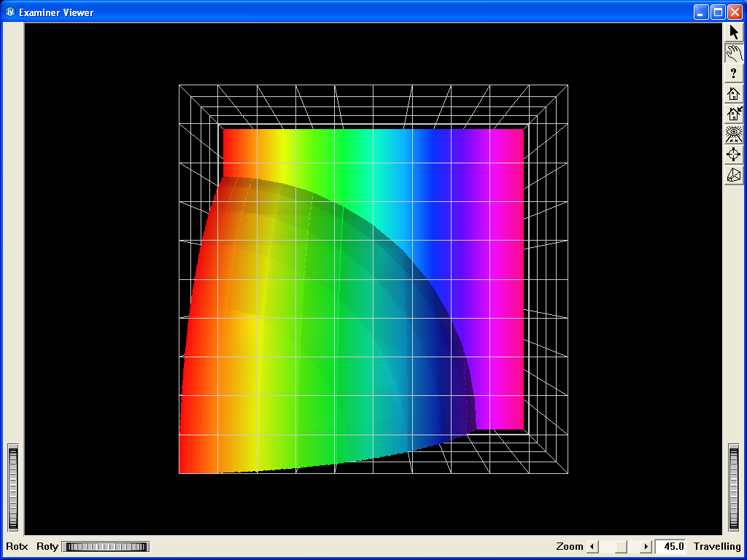Click the Roty thumbwheel
The height and width of the screenshot is (560, 747).
click(x=104, y=546)
